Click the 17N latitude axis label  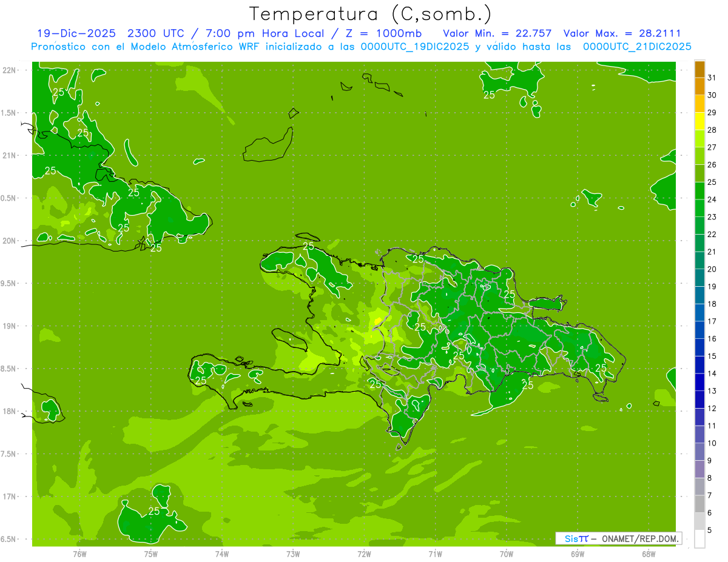(x=9, y=497)
